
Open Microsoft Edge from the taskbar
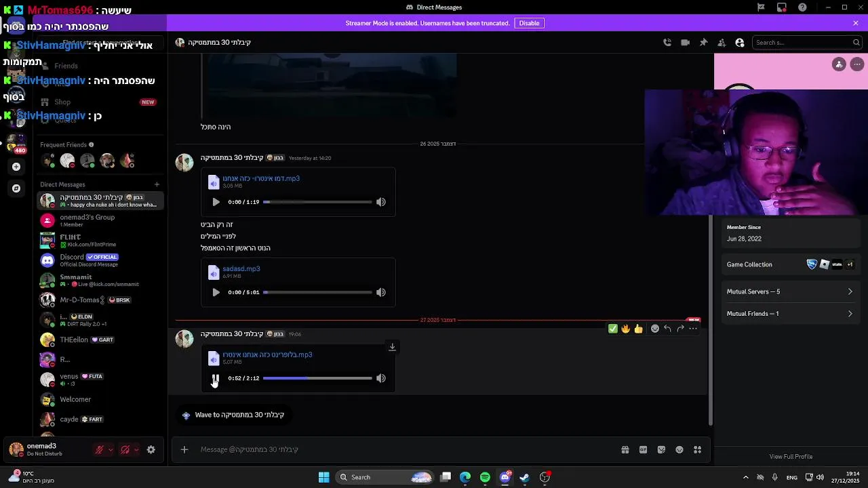(x=465, y=477)
